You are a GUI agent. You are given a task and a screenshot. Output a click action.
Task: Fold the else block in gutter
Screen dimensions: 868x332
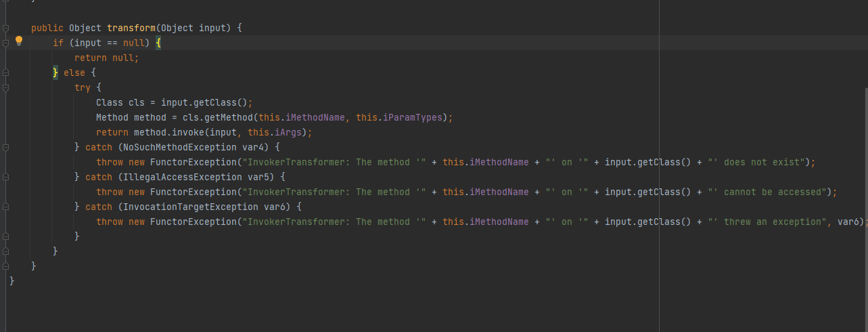click(5, 72)
